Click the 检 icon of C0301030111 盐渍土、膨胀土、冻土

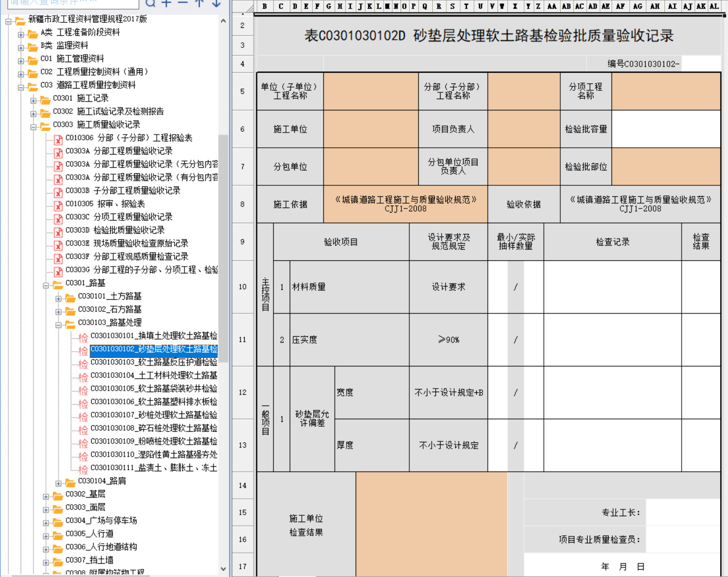click(x=83, y=469)
